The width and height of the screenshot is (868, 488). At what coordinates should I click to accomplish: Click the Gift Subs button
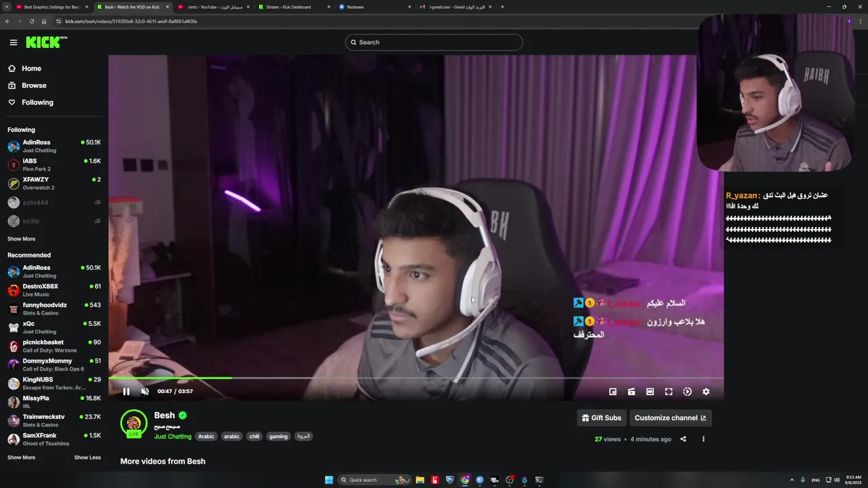coord(601,418)
